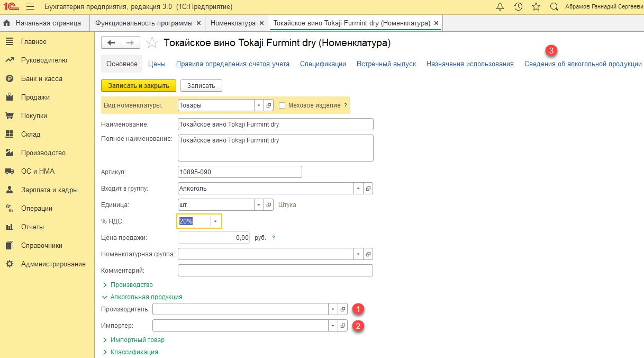Open help question mark near Цена продажи
The height and width of the screenshot is (358, 644).
coord(274,238)
